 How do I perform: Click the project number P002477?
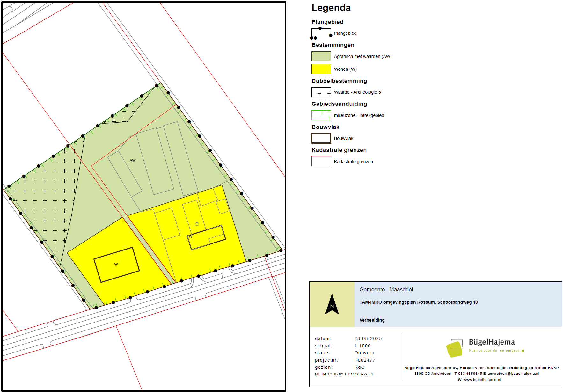point(365,360)
